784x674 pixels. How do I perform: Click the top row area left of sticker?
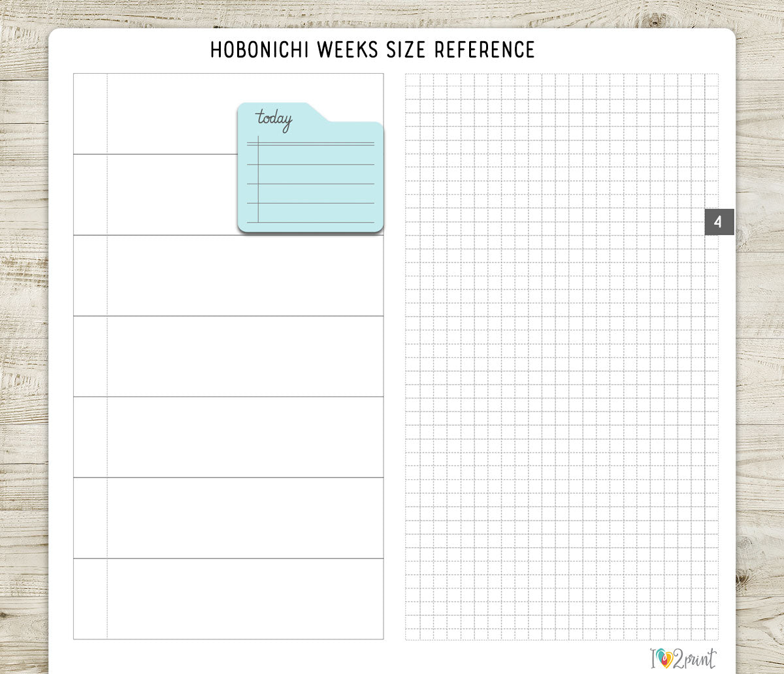click(171, 114)
